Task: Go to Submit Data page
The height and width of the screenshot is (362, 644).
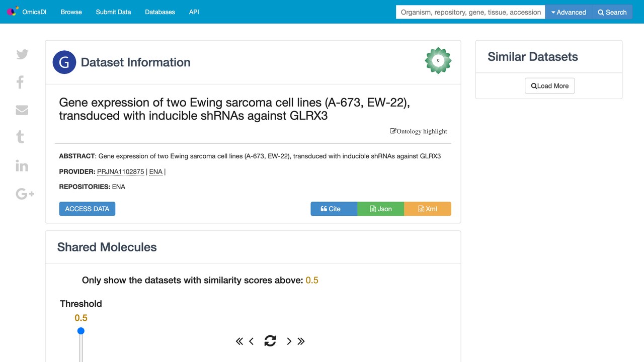Action: pos(113,12)
